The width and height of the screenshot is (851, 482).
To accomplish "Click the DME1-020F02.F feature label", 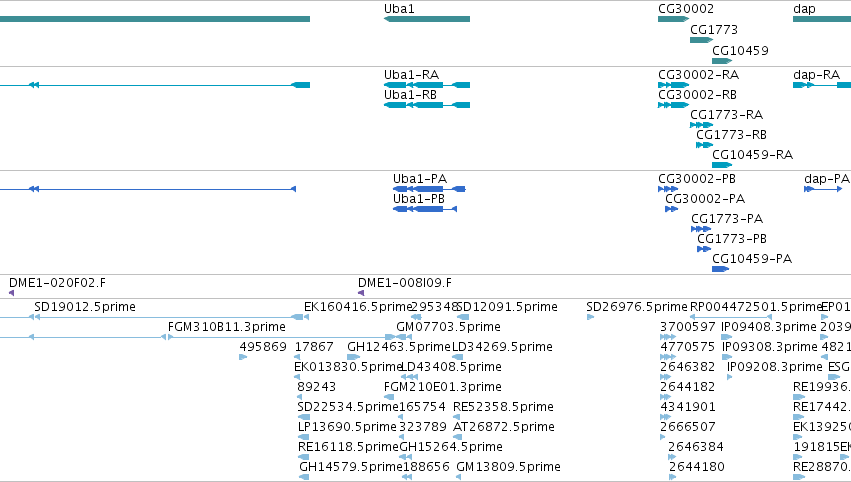I will (x=58, y=283).
